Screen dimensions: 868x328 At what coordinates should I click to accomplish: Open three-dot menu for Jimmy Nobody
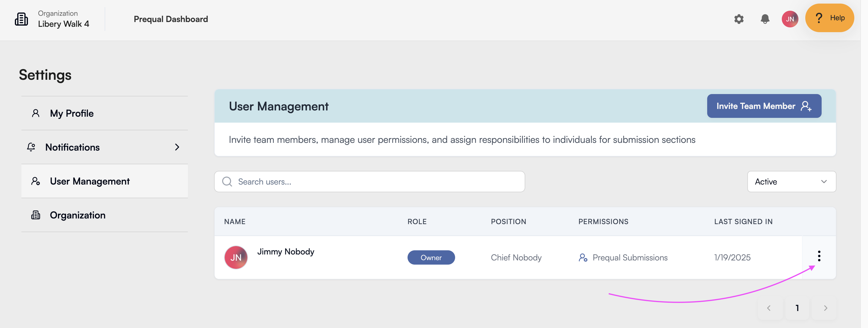[x=819, y=256]
